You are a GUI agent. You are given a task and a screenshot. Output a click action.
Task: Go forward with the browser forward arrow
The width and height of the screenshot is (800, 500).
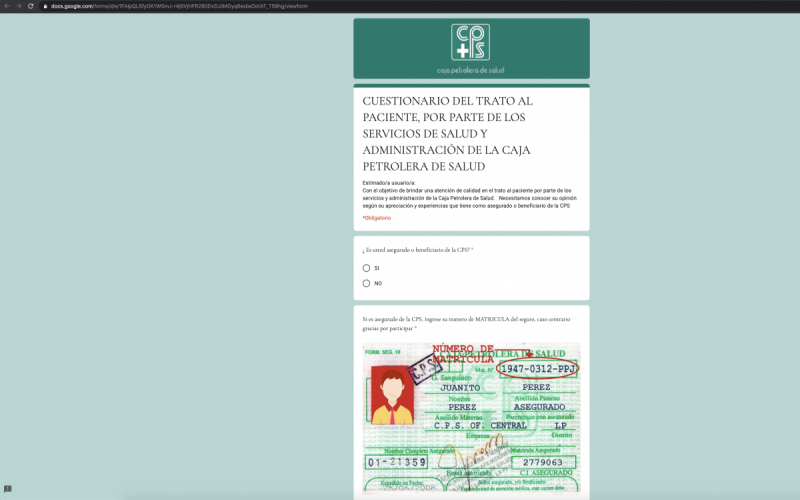(19, 6)
